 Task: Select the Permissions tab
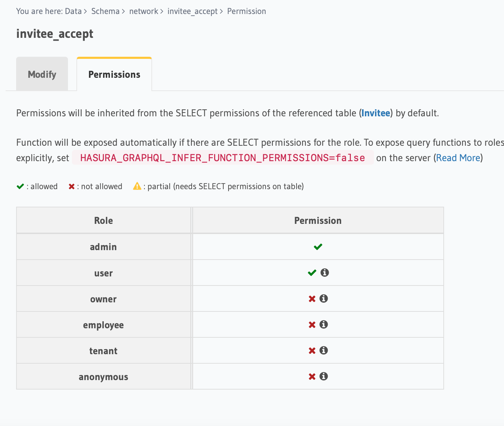114,74
